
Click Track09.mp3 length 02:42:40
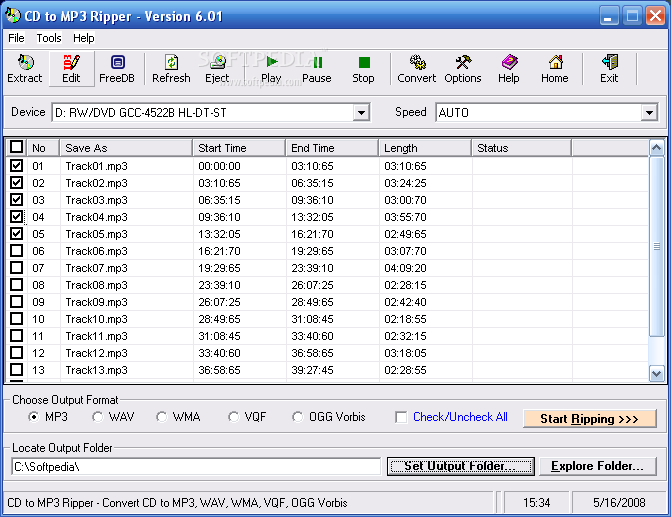pos(405,302)
